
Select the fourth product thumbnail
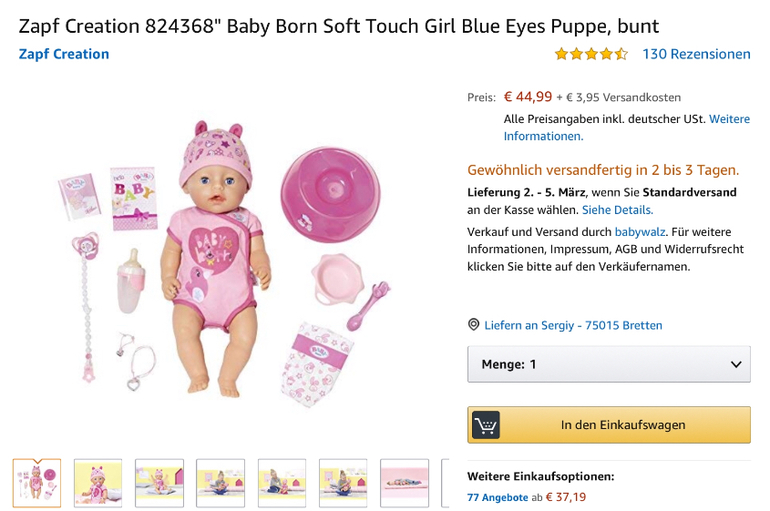pyautogui.click(x=220, y=483)
